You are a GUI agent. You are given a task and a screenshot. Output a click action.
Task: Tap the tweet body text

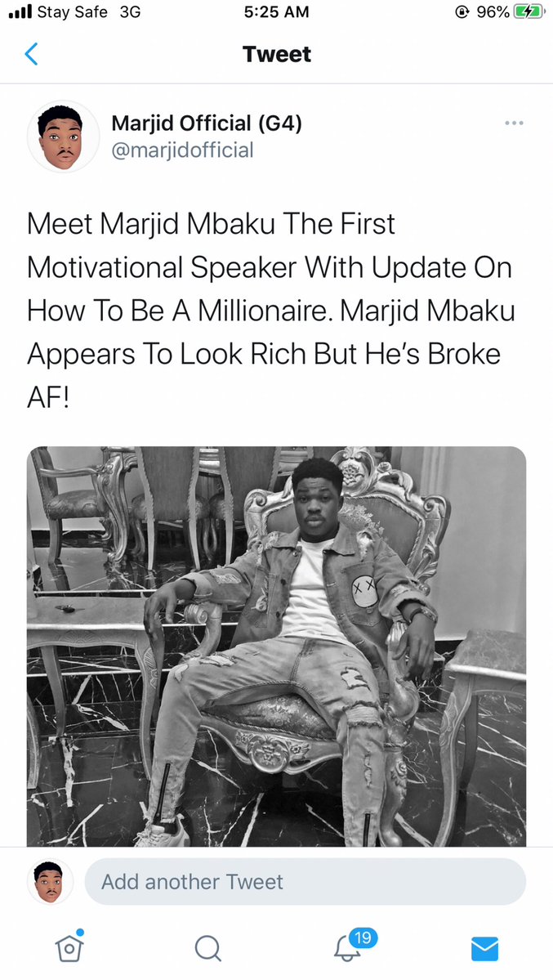tap(271, 311)
